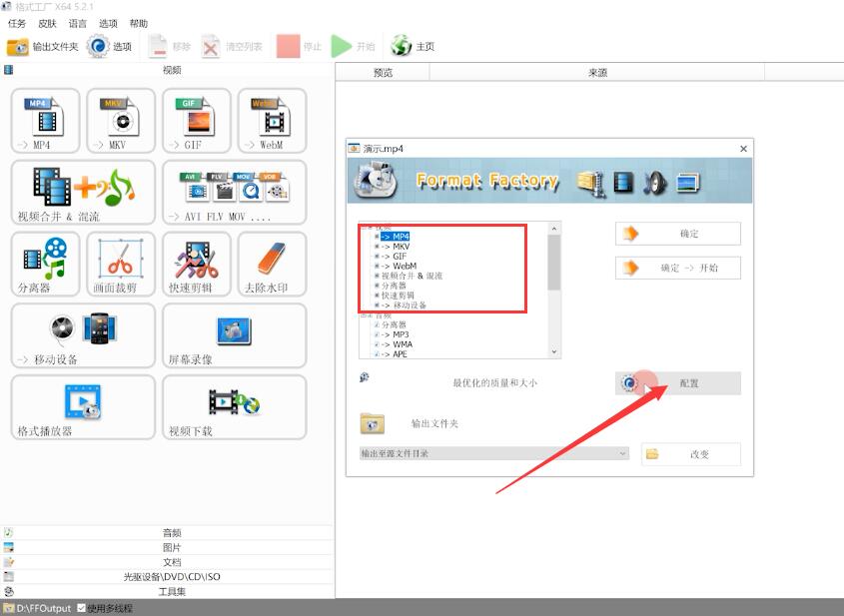
Task: Switch to 光驱设备\DVD\CD\ISO category tab
Action: (x=168, y=577)
